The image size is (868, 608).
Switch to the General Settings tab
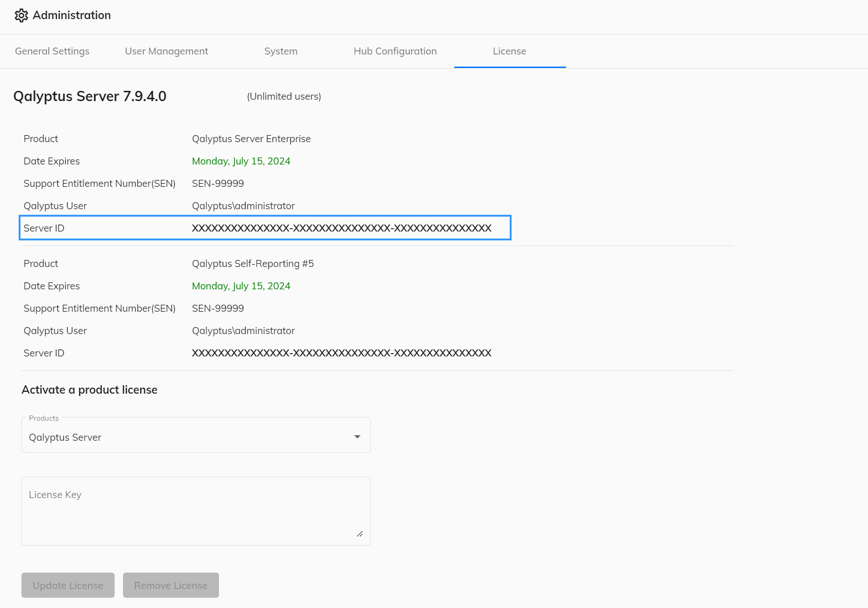(x=52, y=51)
